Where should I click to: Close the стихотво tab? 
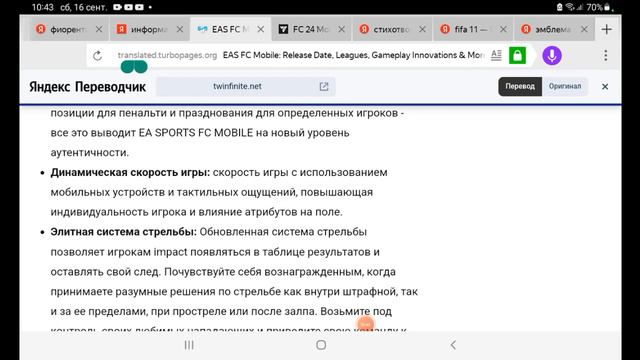click(x=422, y=29)
